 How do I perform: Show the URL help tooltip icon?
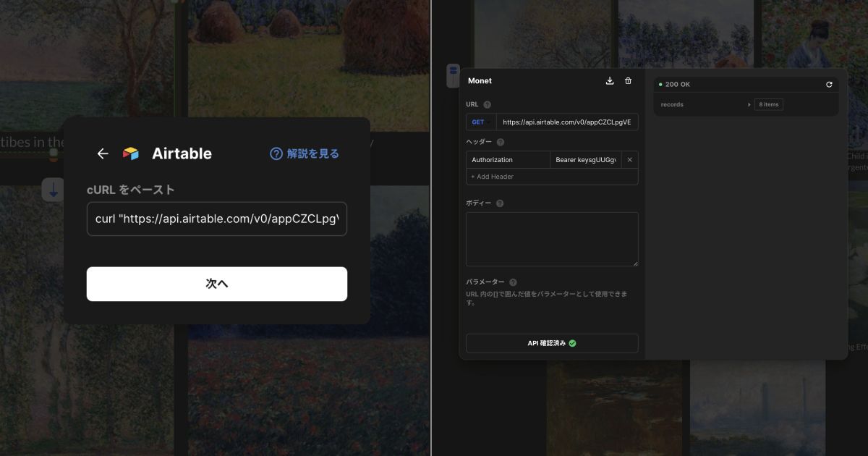click(487, 105)
